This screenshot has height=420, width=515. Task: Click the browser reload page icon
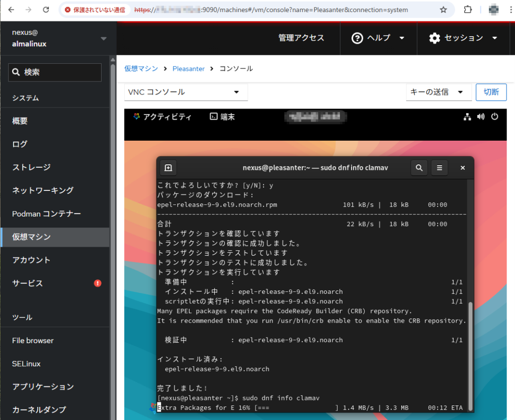coord(46,10)
